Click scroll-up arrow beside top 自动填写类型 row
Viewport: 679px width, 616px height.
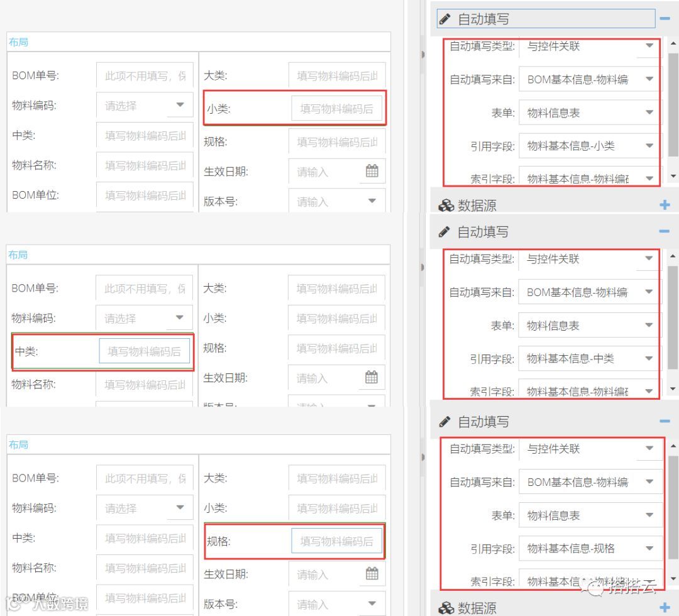(673, 43)
